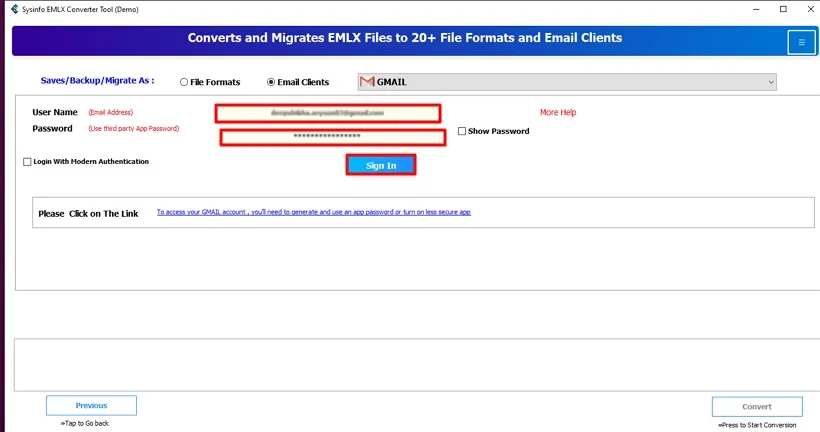Tick Login With Modern Authentication checkbox
The height and width of the screenshot is (432, 820).
27,162
